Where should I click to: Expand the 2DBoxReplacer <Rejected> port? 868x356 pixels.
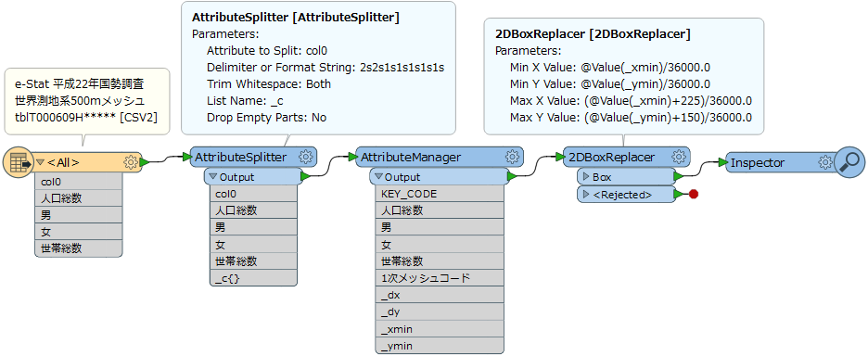(x=586, y=195)
